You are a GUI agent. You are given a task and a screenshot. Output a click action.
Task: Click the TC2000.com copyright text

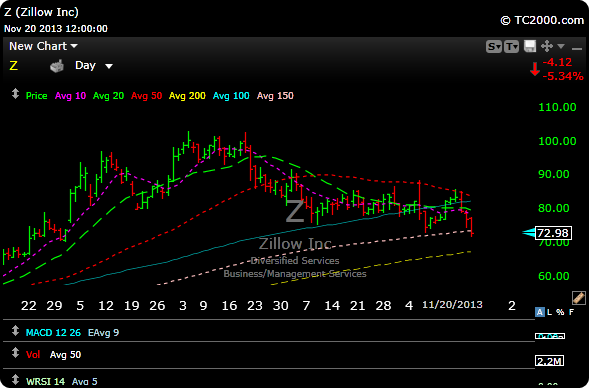coord(542,20)
